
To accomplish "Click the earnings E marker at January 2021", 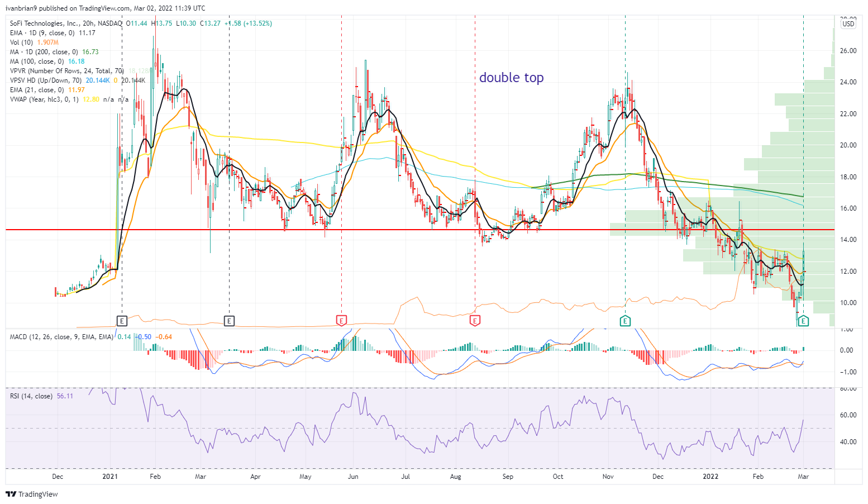I will 122,321.
